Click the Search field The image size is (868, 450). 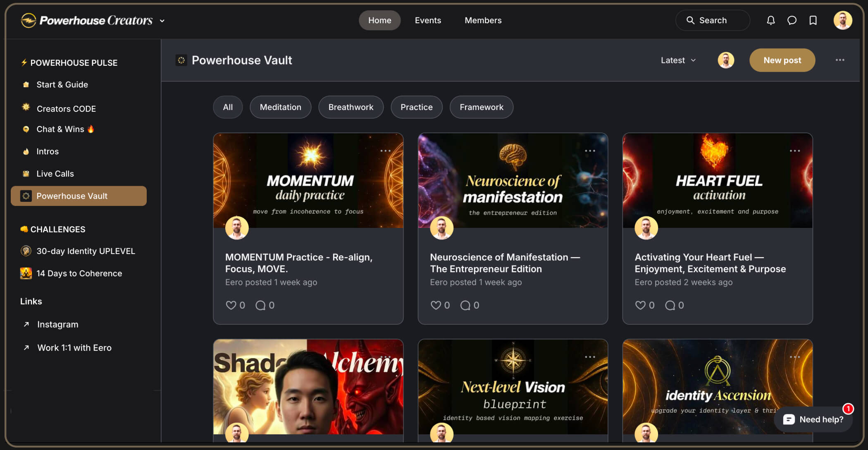(x=713, y=20)
